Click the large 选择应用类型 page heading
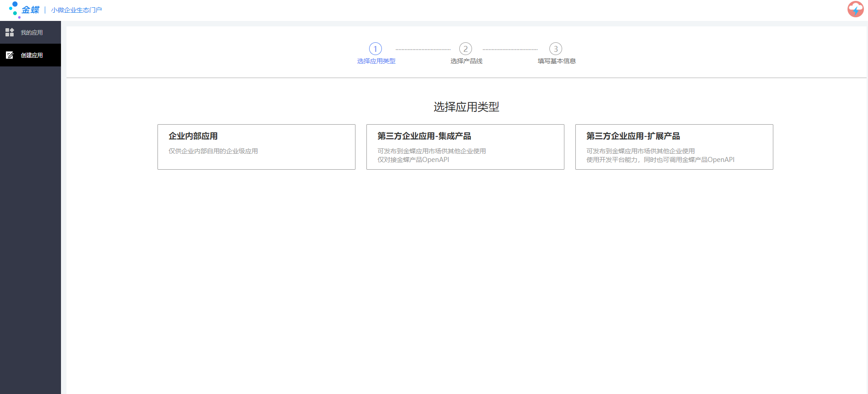 466,107
